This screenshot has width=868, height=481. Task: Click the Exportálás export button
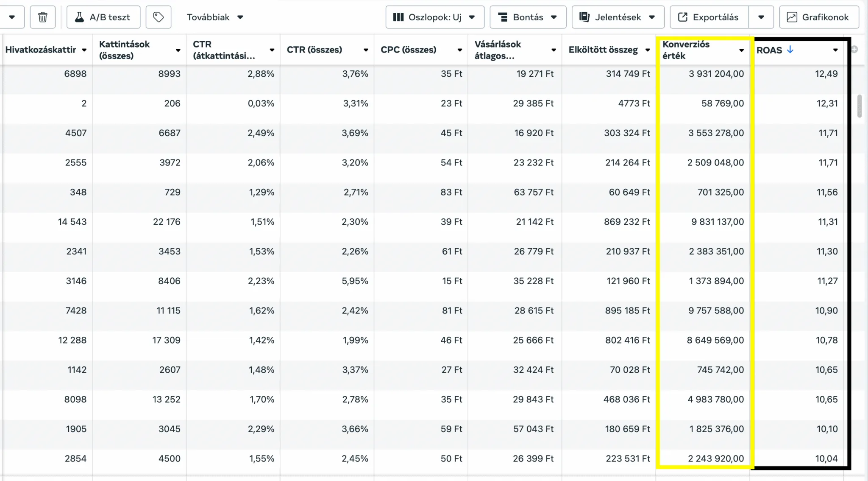click(709, 17)
